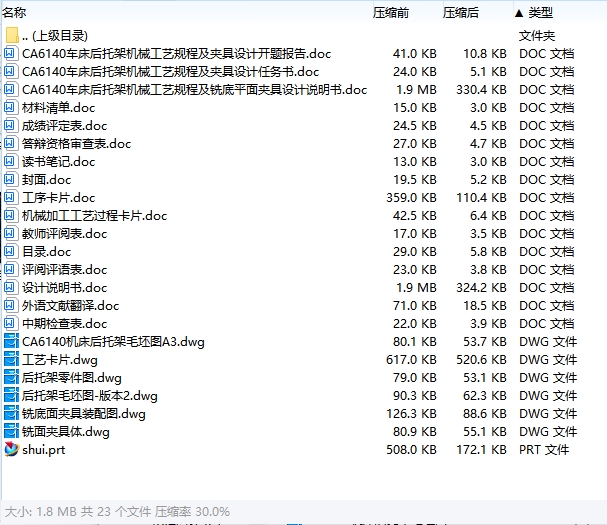Select file name 机械加工工艺过程卡片.doc
The height and width of the screenshot is (525, 607).
(94, 216)
